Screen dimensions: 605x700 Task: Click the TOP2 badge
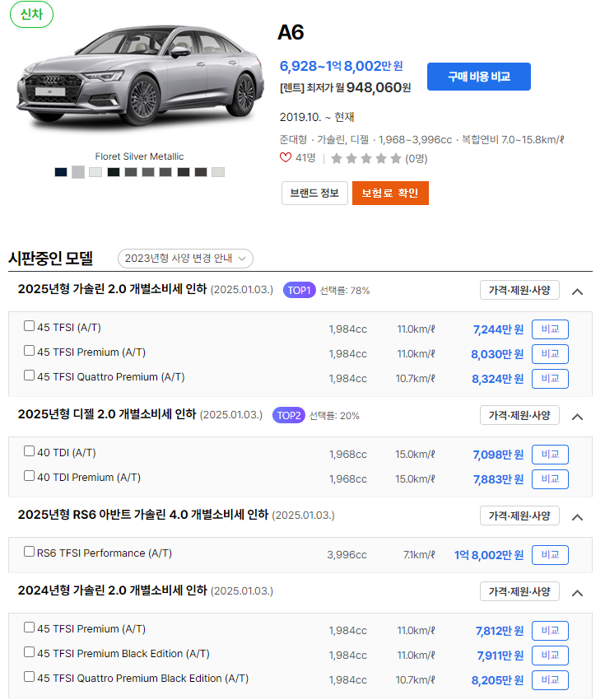289,415
